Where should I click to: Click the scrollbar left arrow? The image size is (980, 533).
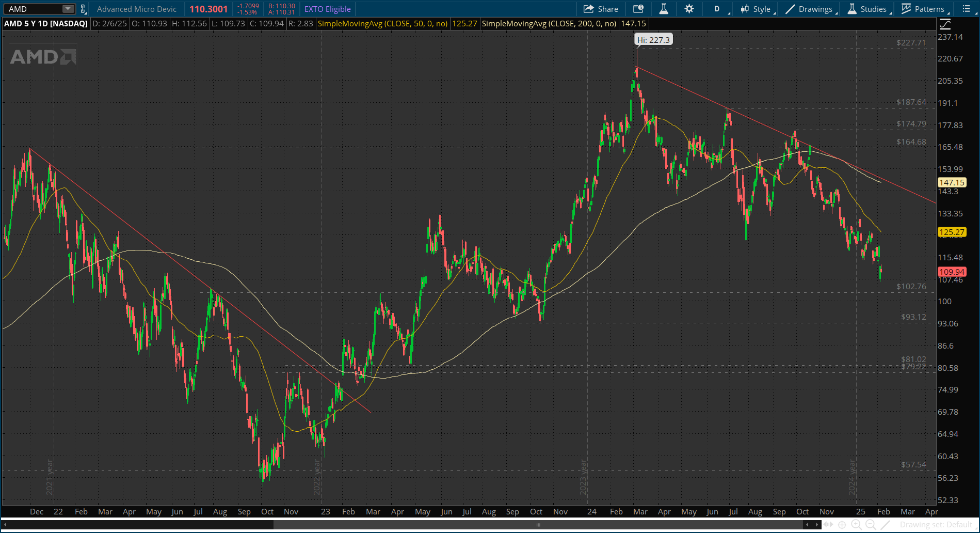click(808, 525)
